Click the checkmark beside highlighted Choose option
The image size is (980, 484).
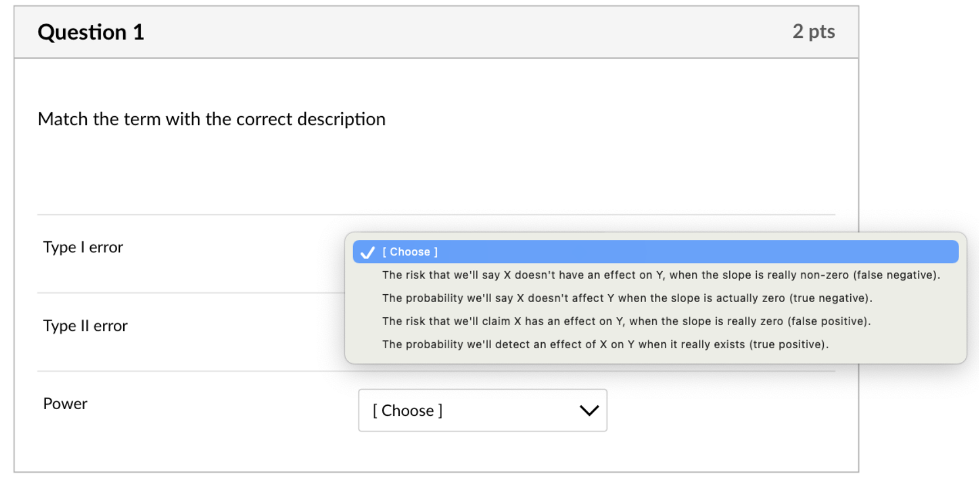(367, 252)
